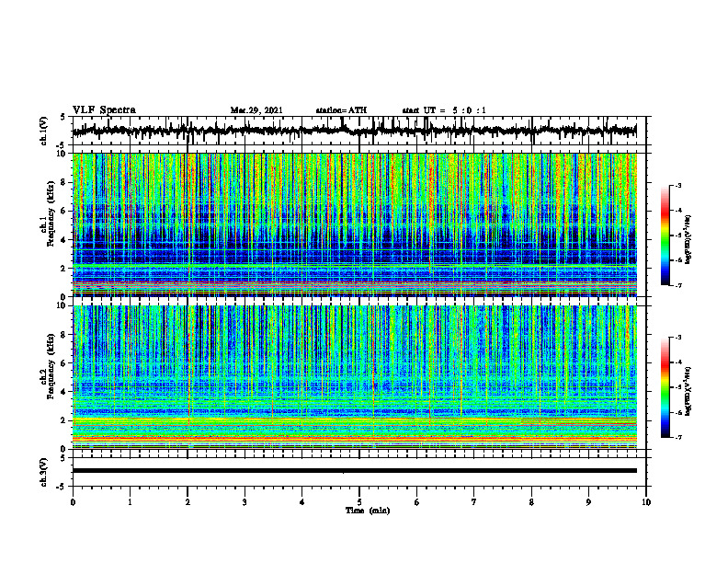Select the "start UT = 5 : 0 : 1" text
Screen dimensions: 728x563
point(444,110)
